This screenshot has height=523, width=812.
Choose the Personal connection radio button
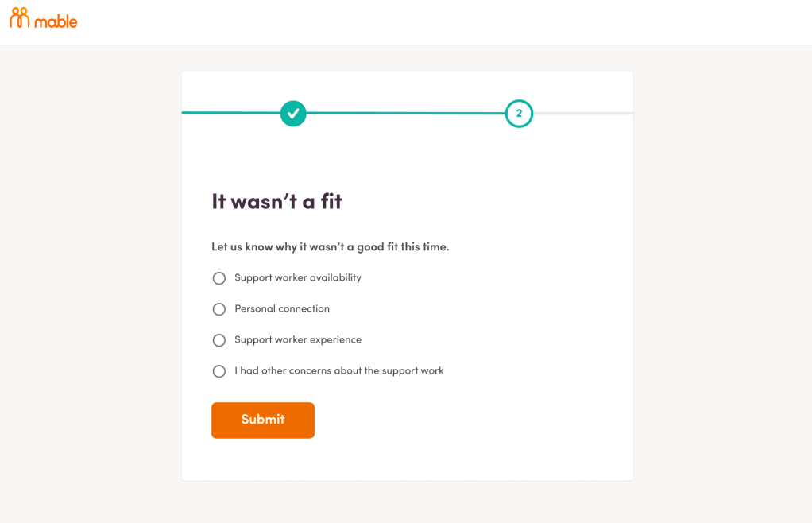point(219,309)
